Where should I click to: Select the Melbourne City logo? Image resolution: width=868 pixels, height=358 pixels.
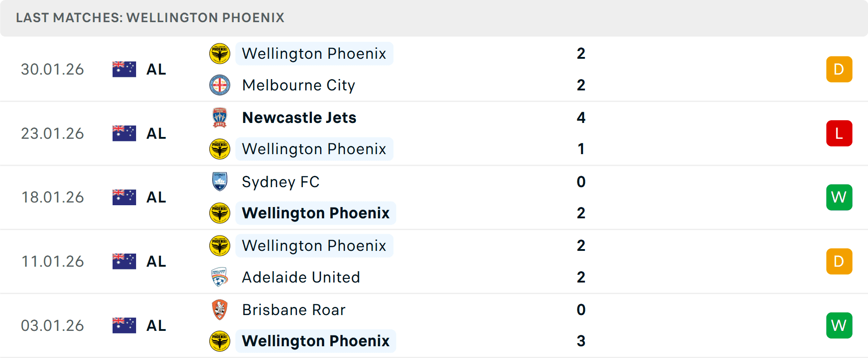(x=220, y=85)
